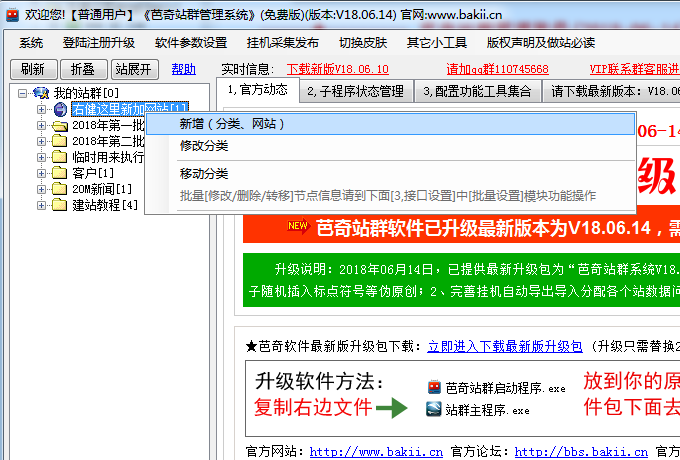
Task: Click the red app icon in title bar
Action: (12, 15)
